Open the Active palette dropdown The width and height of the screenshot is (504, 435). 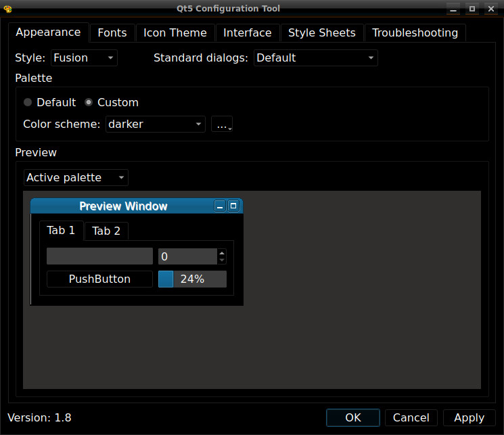click(x=76, y=177)
